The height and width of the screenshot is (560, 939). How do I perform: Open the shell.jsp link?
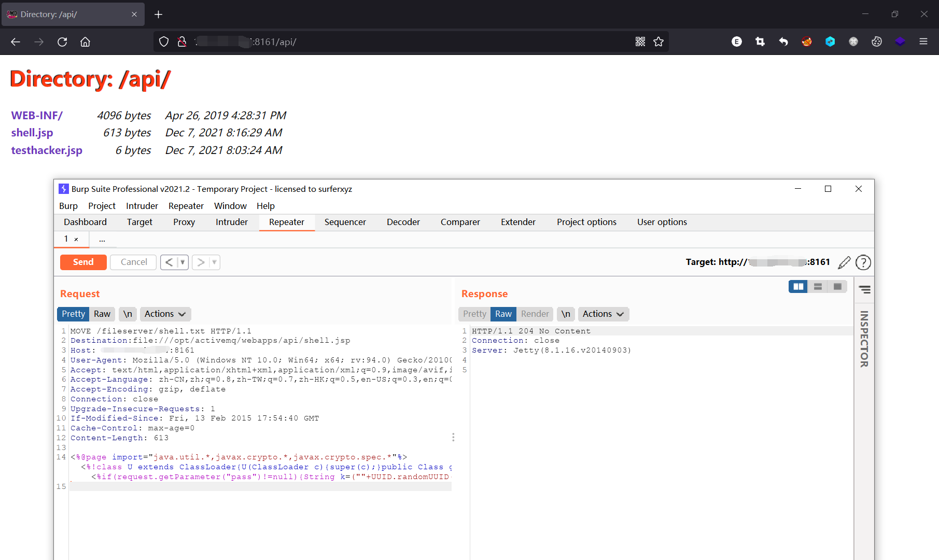[32, 133]
